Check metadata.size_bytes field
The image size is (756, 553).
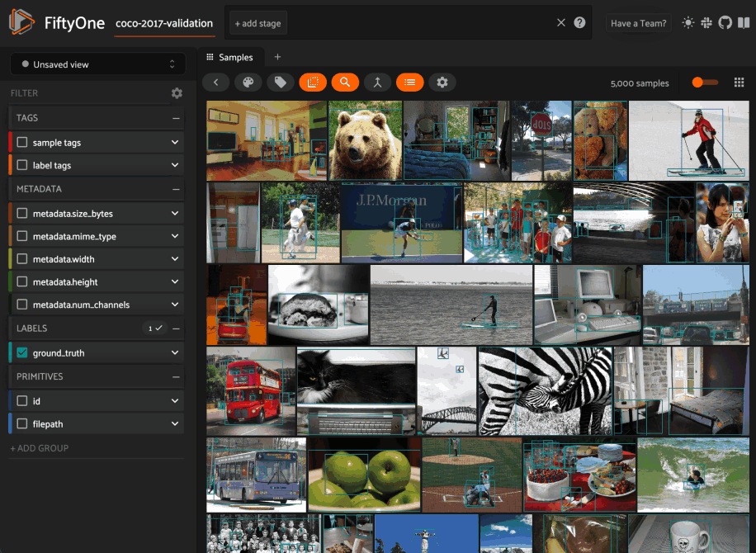(22, 213)
